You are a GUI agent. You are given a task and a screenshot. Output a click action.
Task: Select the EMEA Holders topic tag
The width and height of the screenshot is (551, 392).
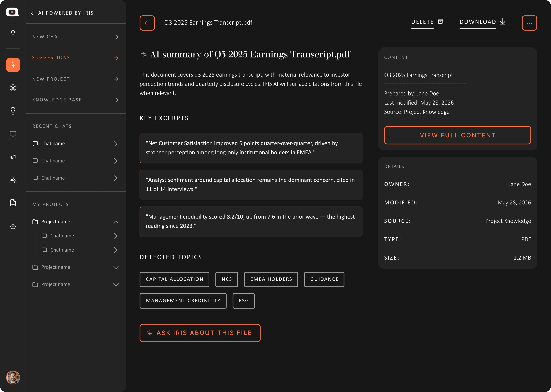tap(271, 279)
